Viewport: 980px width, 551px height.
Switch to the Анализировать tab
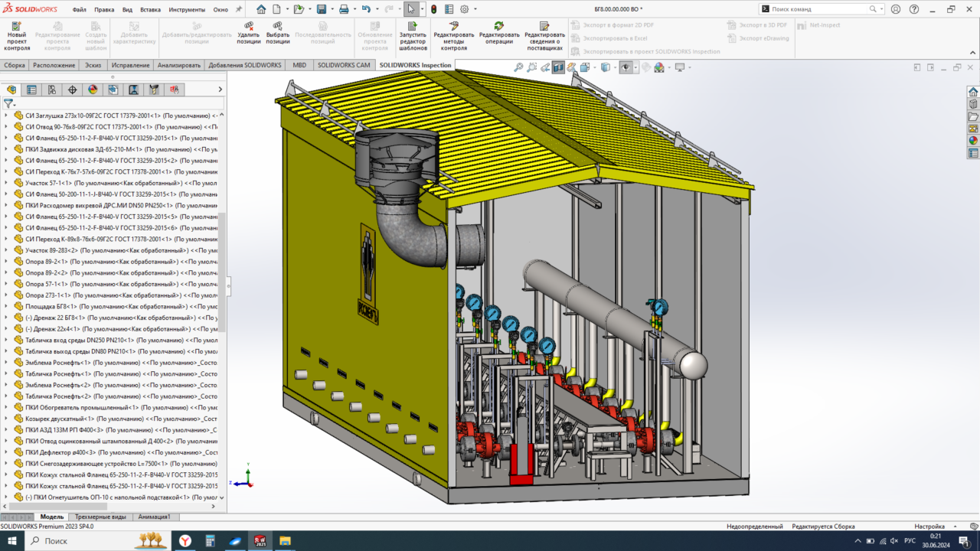(179, 65)
